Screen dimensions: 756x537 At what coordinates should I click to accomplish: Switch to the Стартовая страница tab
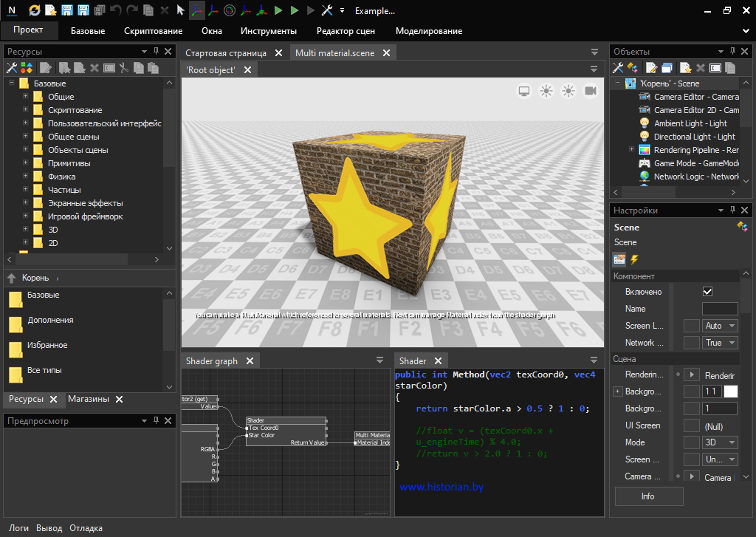coord(225,53)
